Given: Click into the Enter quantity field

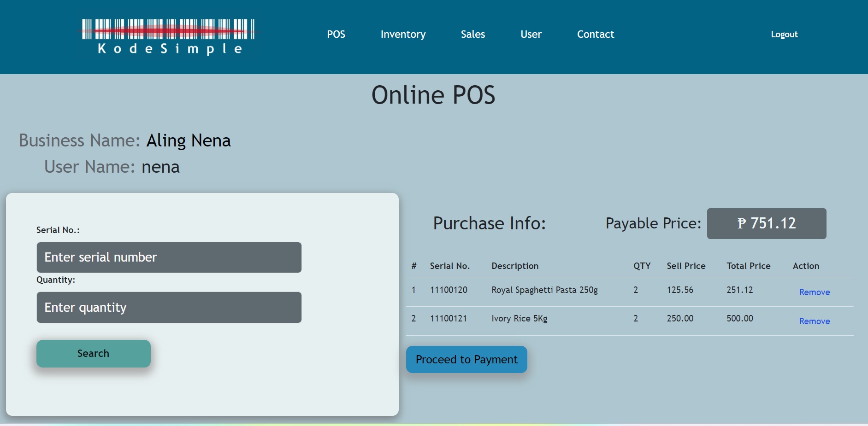Looking at the screenshot, I should click(169, 307).
